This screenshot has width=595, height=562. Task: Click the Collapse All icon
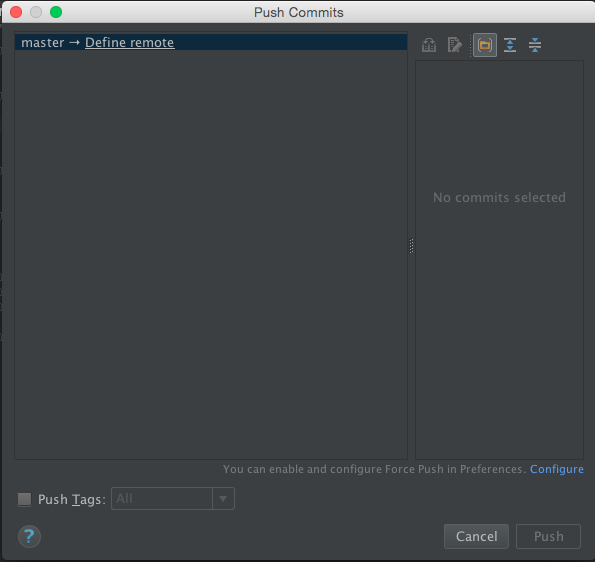pos(535,45)
